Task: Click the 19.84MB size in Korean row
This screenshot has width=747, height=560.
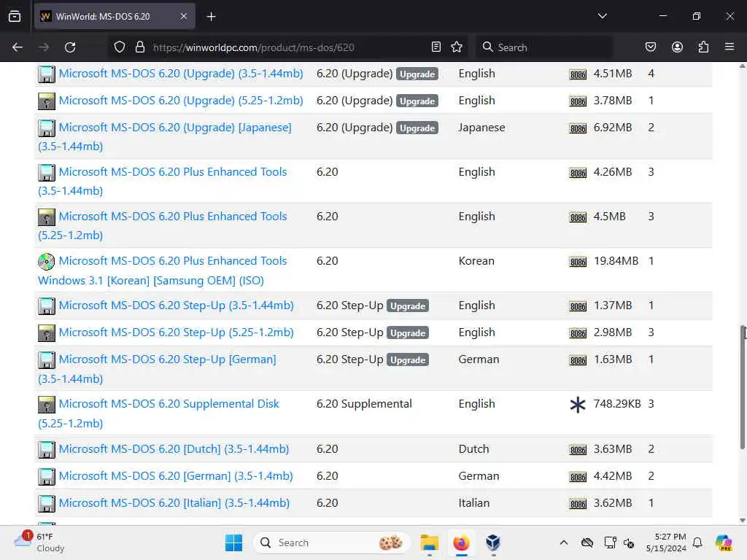Action: coord(616,261)
